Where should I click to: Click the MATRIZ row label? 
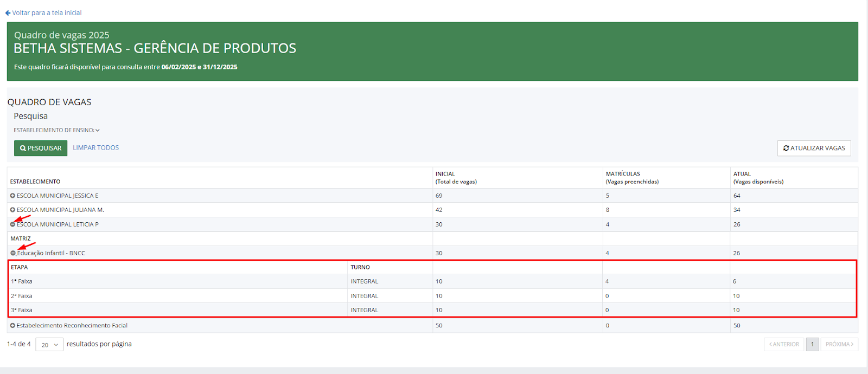[x=21, y=238]
